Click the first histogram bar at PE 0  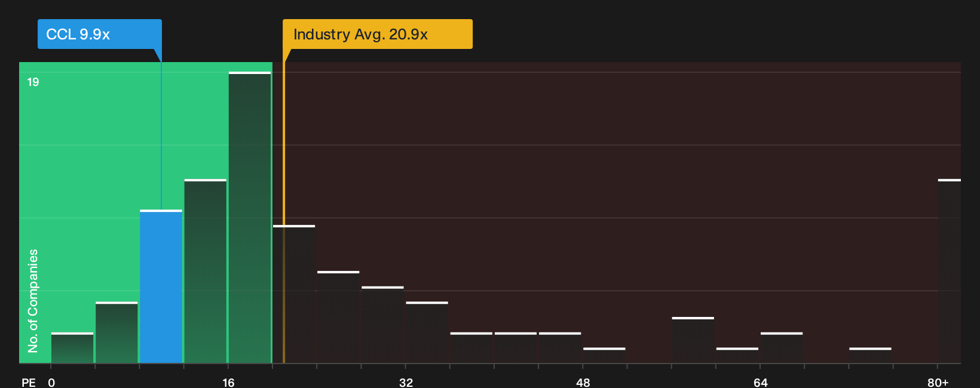(x=72, y=348)
